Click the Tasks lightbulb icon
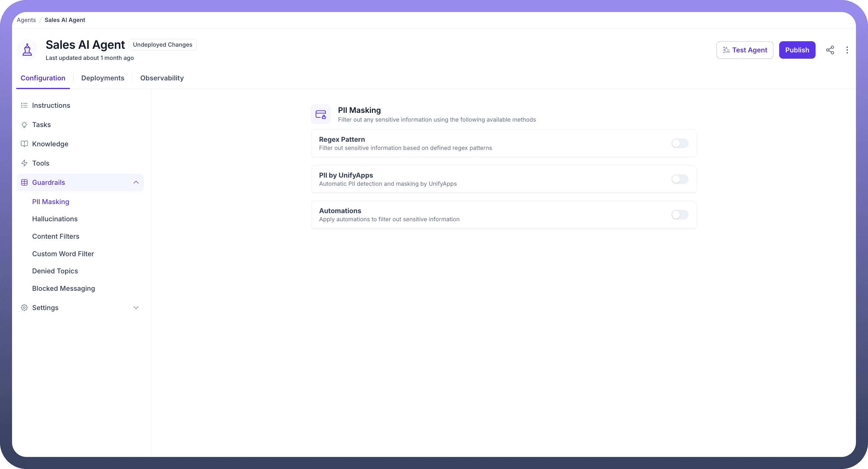The image size is (868, 469). [x=24, y=125]
